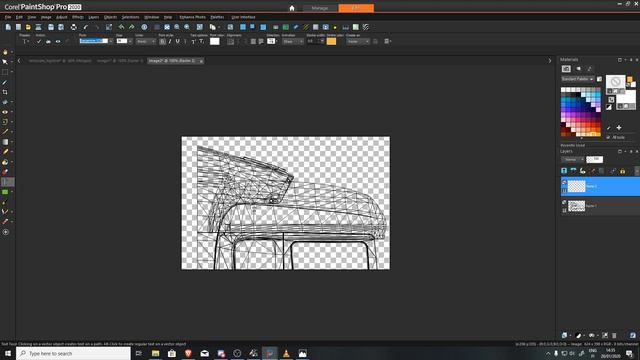Viewport: 640px width, 360px height.
Task: Open the Effects menu
Action: tap(78, 17)
